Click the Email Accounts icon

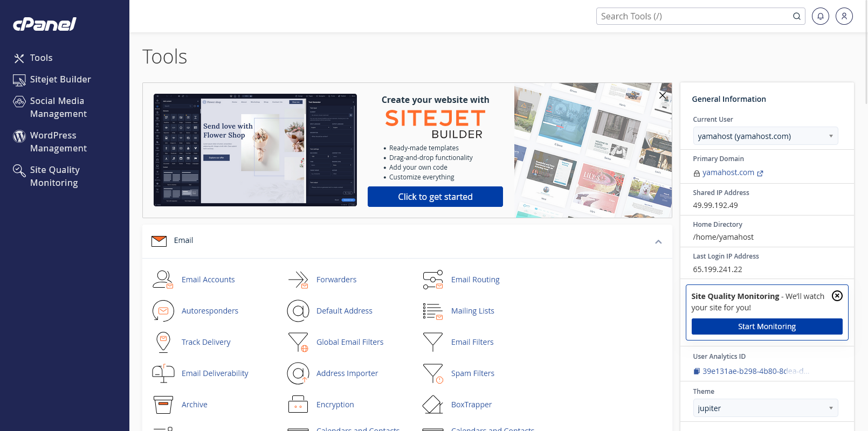click(163, 280)
